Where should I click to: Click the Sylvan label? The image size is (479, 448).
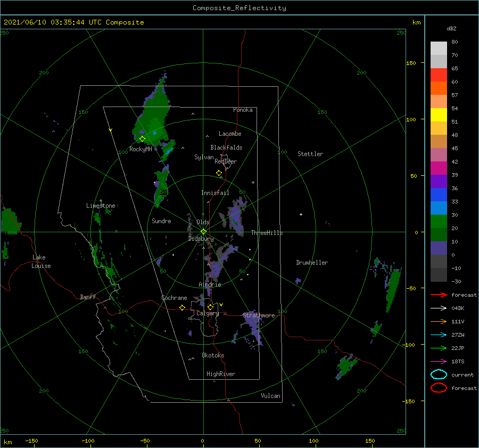204,157
